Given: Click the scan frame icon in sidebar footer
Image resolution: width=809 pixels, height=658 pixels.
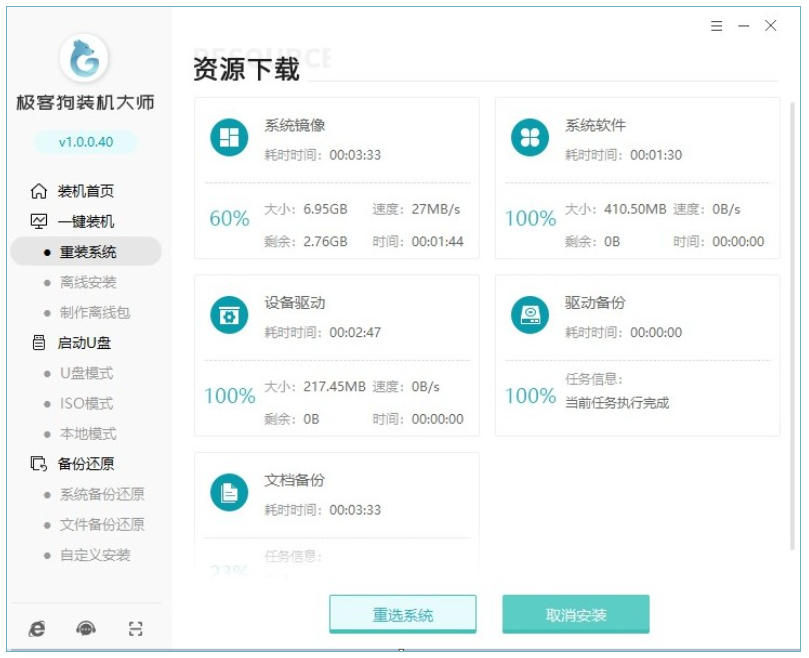Looking at the screenshot, I should click(135, 629).
